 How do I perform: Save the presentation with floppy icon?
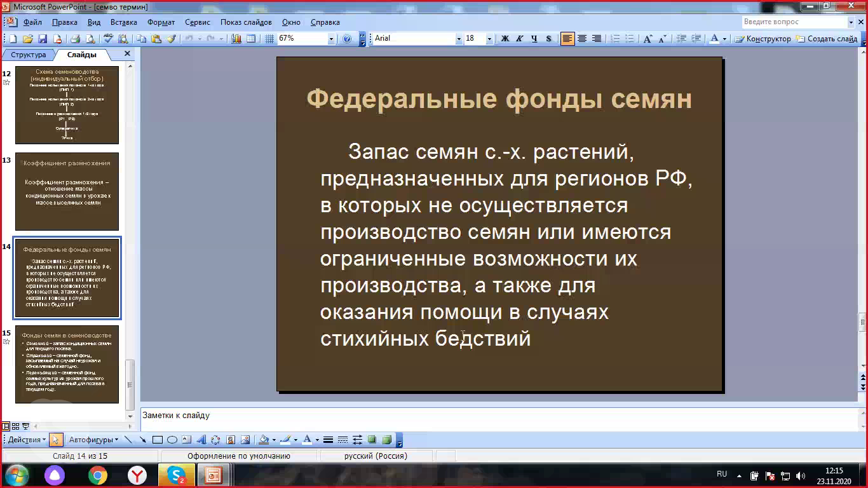pyautogui.click(x=43, y=39)
